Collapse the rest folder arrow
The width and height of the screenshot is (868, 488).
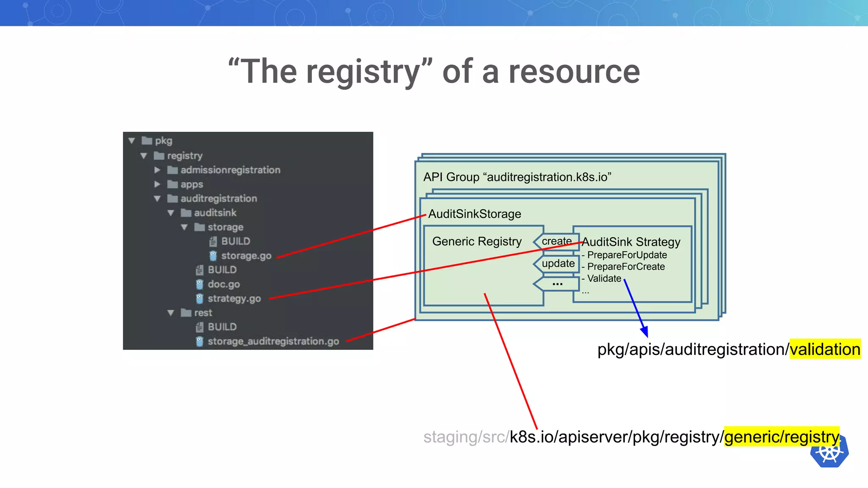(171, 313)
